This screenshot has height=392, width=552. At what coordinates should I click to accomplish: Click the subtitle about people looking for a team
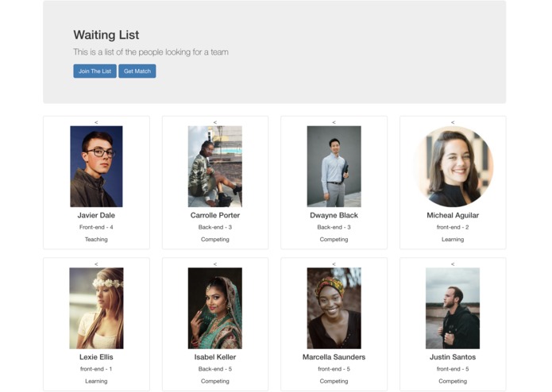point(151,52)
